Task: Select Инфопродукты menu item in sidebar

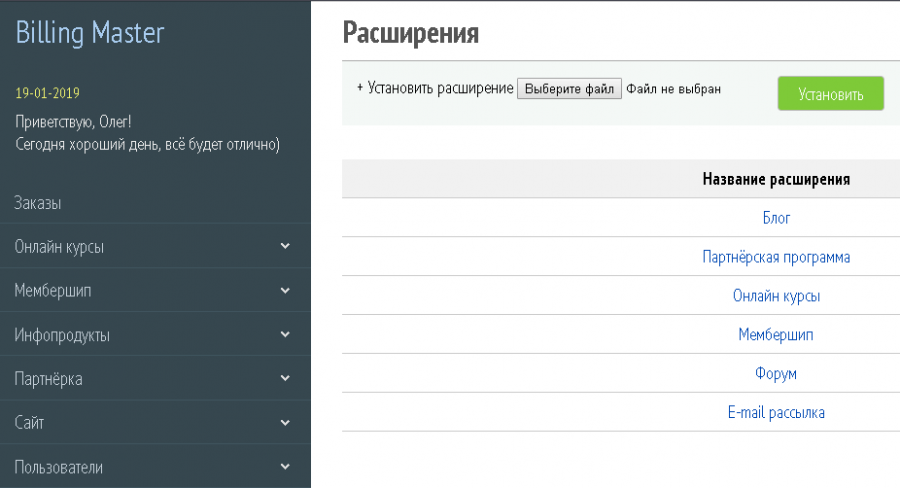Action: 62,335
